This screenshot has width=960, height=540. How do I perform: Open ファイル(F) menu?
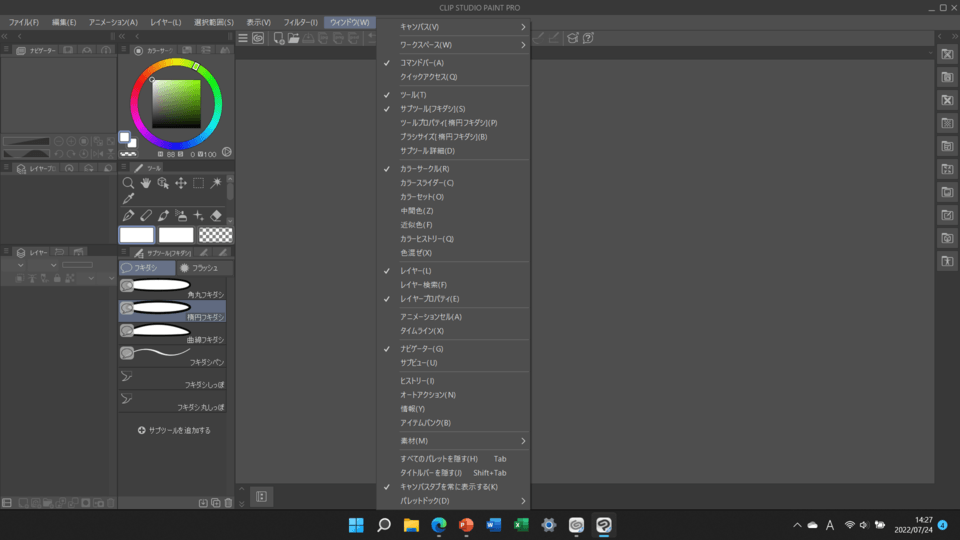coord(24,22)
